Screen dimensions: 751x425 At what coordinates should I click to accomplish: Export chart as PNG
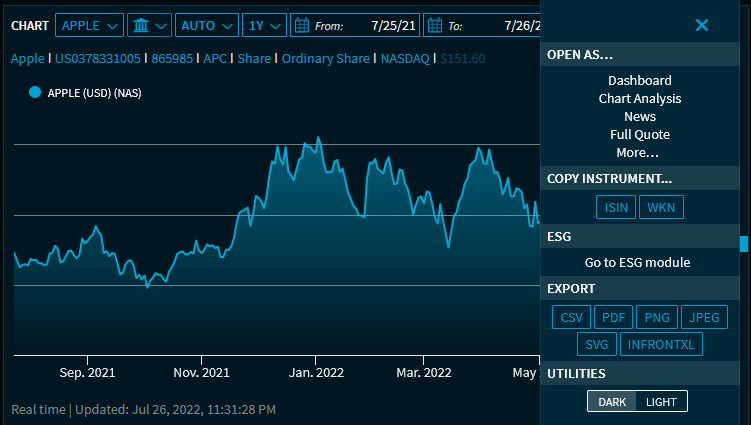(x=657, y=318)
